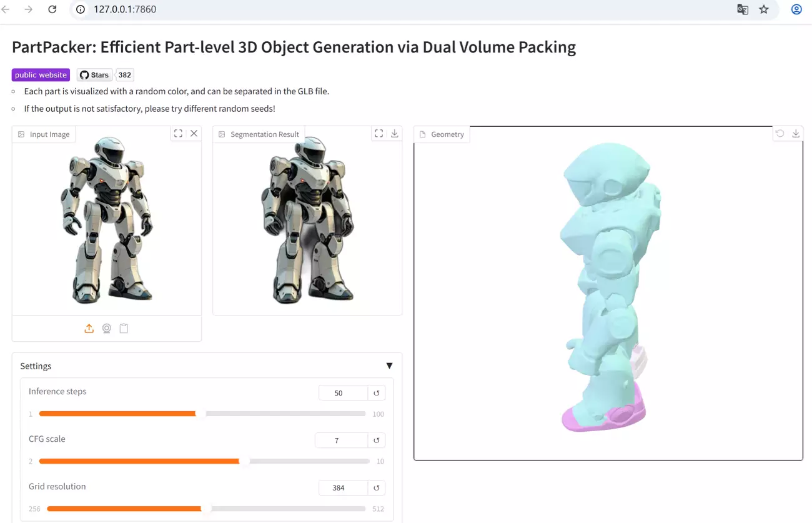Click the segmentation result robot image
Image resolution: width=812 pixels, height=523 pixels.
click(307, 221)
